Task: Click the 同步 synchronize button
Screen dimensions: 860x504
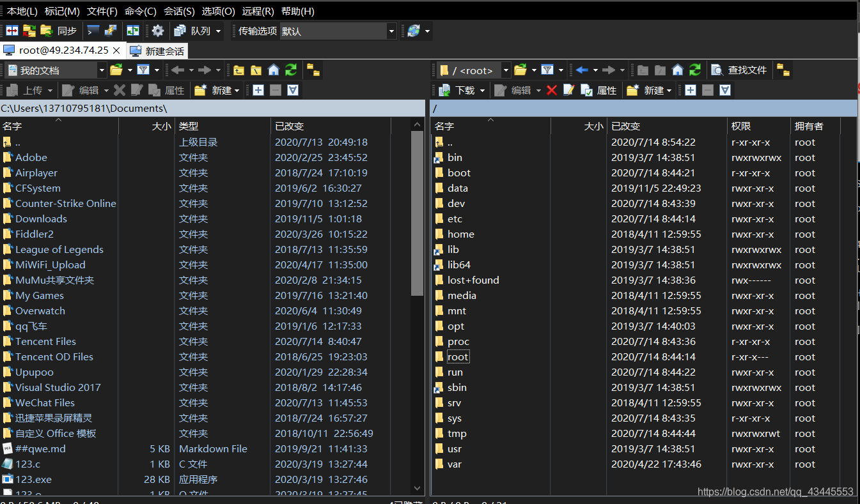Action: point(59,31)
